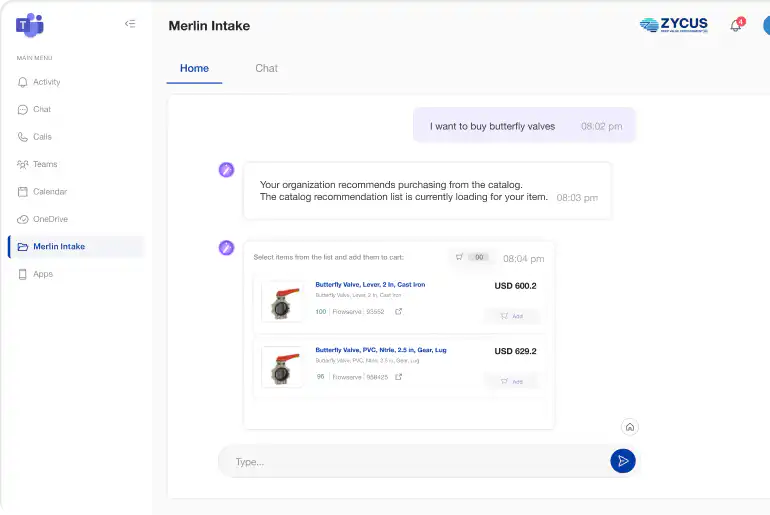Click the home icon above message box
Viewport: 770px width, 515px height.
pyautogui.click(x=630, y=427)
